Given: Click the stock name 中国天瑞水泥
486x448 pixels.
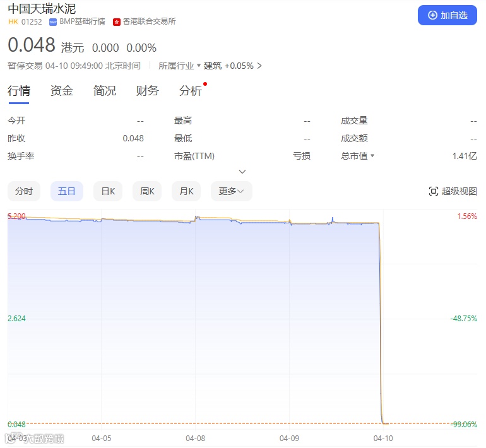Looking at the screenshot, I should click(x=42, y=9).
